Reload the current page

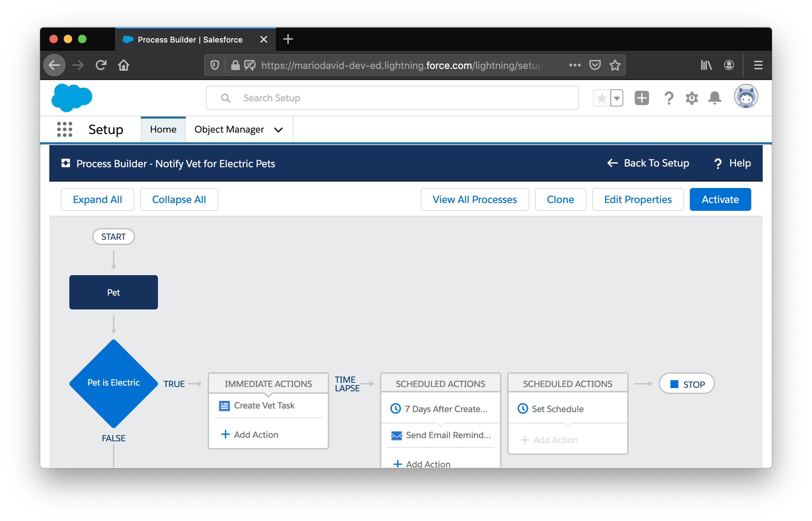pos(101,65)
